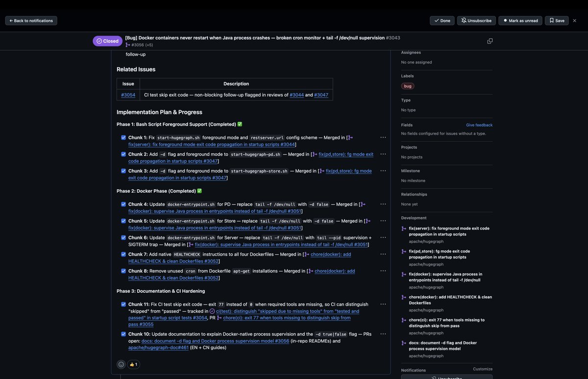Open issue #3054 in Related Issues table
Image resolution: width=588 pixels, height=379 pixels.
(x=128, y=95)
